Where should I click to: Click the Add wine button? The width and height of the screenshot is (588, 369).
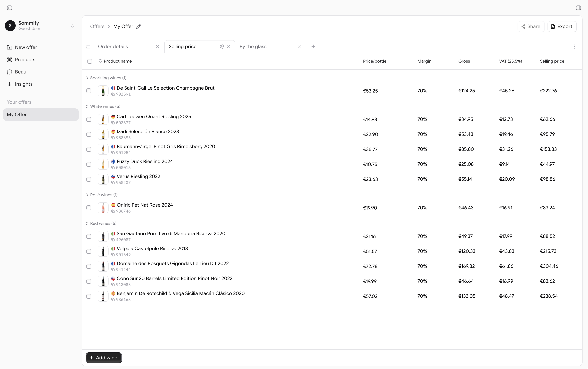point(104,358)
